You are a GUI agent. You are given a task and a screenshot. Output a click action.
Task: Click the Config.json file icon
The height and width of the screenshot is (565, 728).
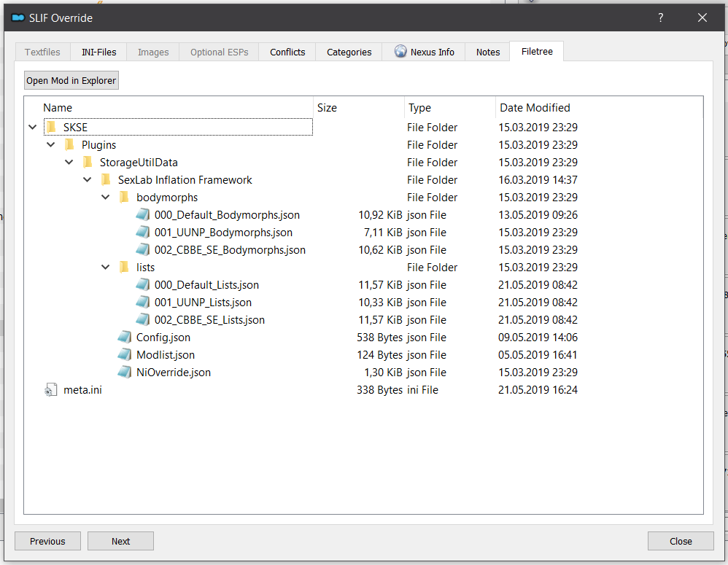pos(125,338)
